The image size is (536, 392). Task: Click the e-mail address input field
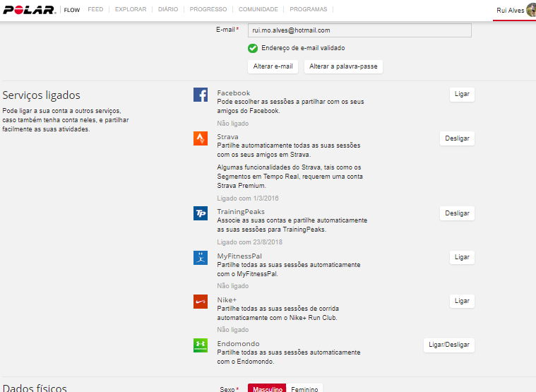click(x=359, y=30)
